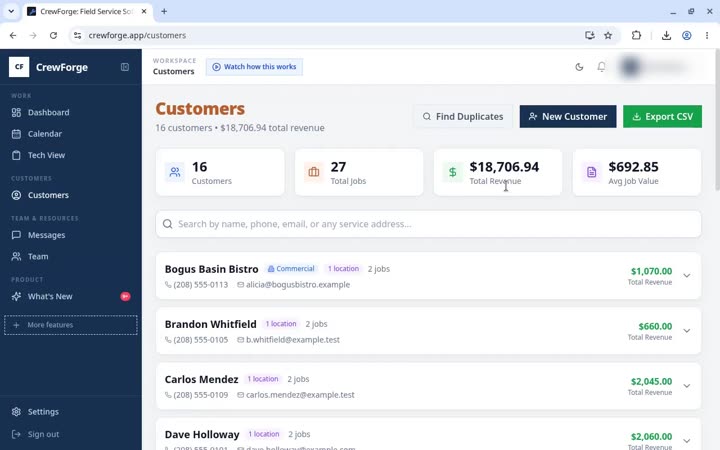This screenshot has width=720, height=450.
Task: Close the CrewForge tab
Action: coord(144,11)
